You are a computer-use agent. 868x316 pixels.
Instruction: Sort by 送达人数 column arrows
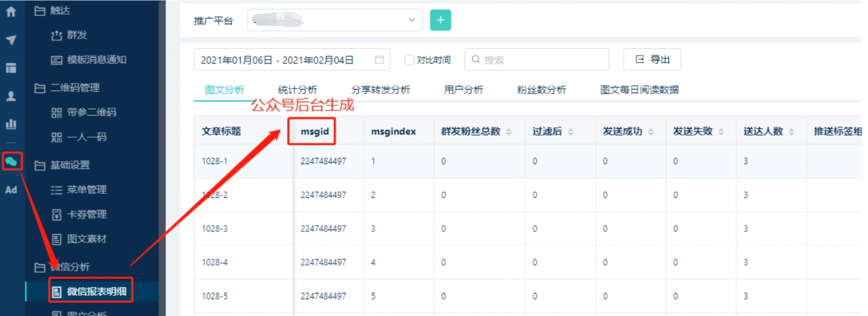click(791, 132)
